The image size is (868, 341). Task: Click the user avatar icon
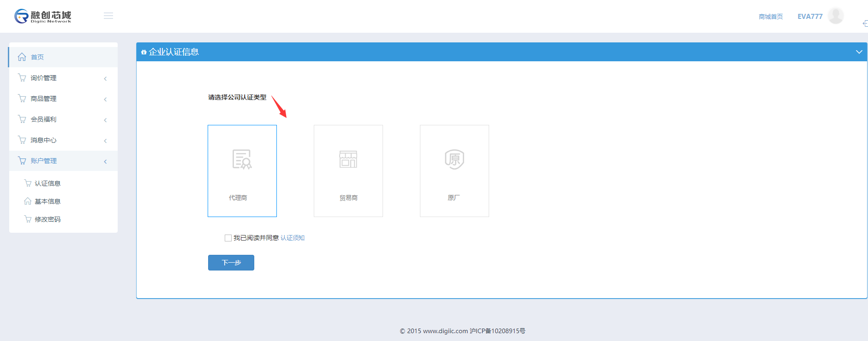pos(835,16)
